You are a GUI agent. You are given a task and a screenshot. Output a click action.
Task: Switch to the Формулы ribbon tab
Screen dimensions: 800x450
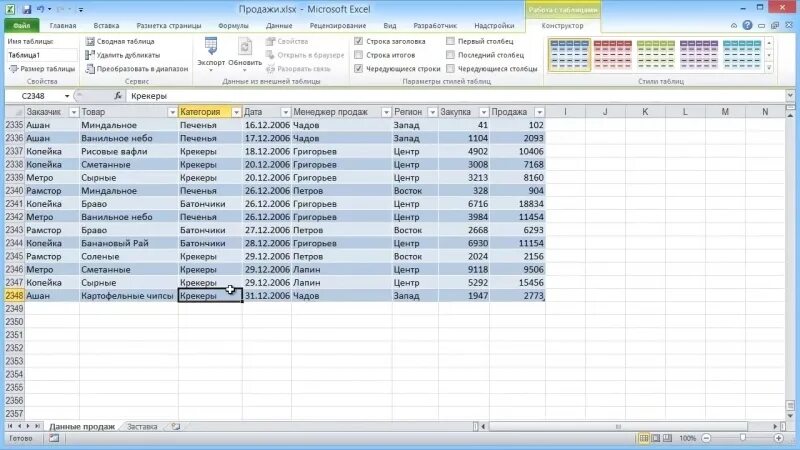coord(233,26)
